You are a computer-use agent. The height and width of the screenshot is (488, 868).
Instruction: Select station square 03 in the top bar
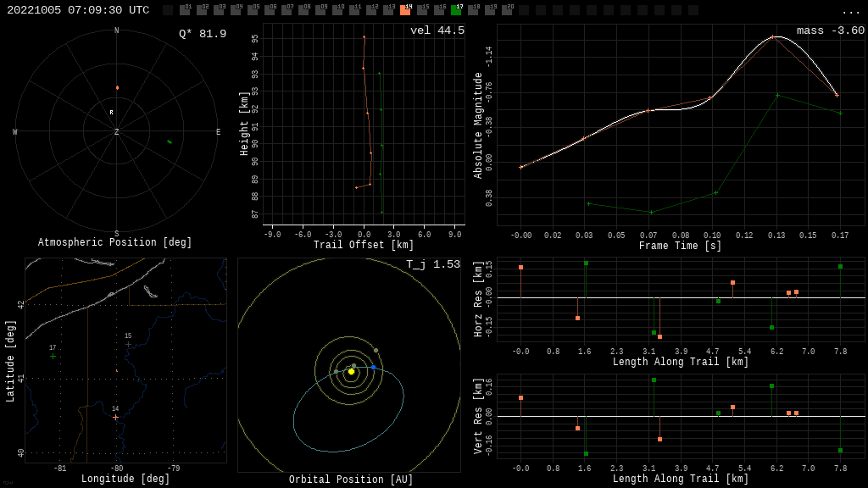point(219,10)
